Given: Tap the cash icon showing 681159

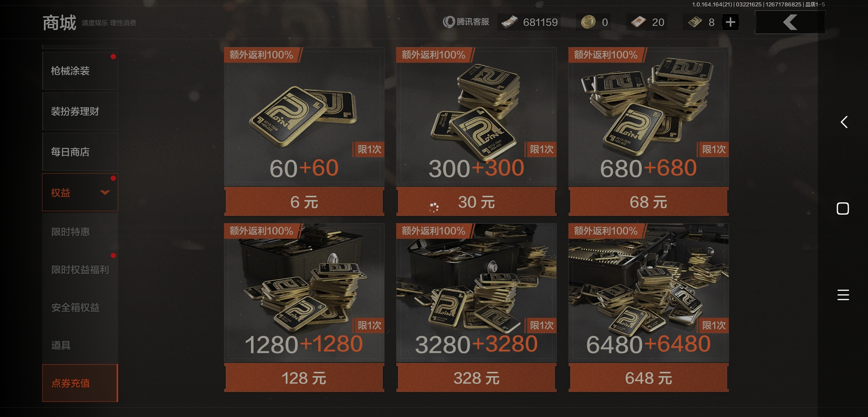Looking at the screenshot, I should pos(510,22).
